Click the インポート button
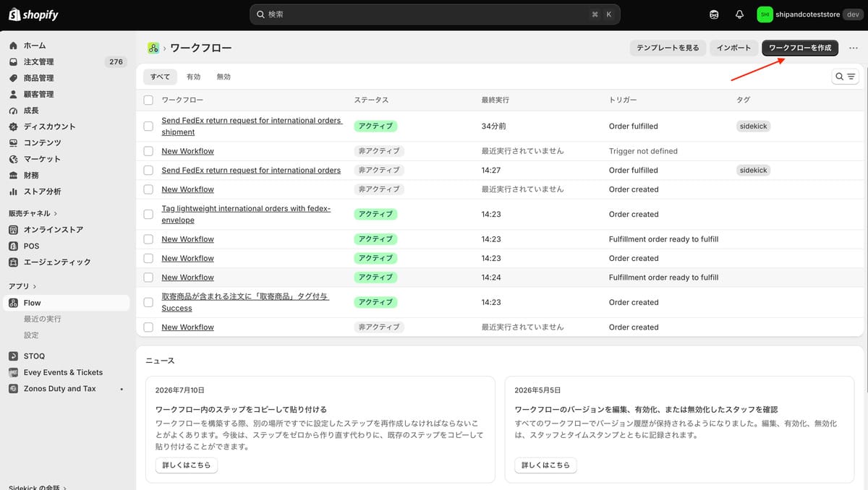This screenshot has width=868, height=490. 733,48
